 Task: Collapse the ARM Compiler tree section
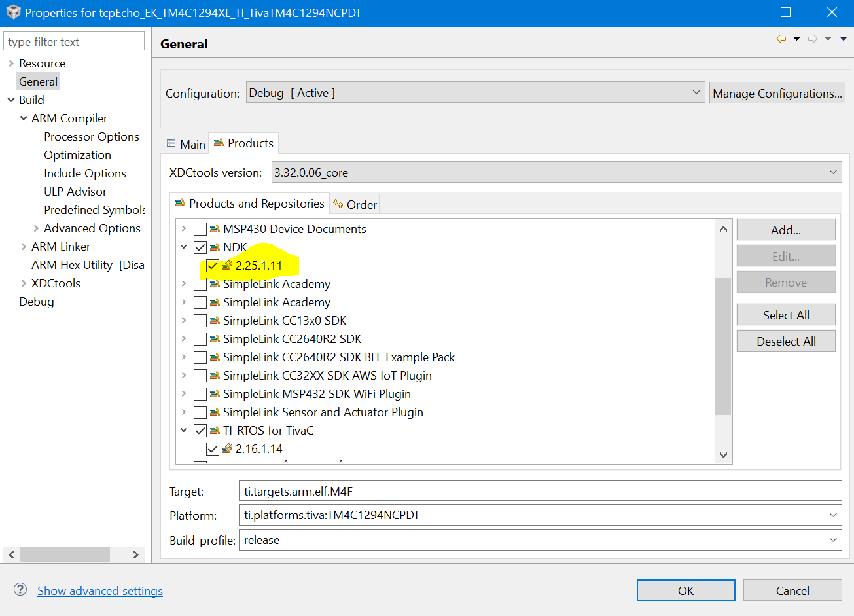[x=24, y=118]
